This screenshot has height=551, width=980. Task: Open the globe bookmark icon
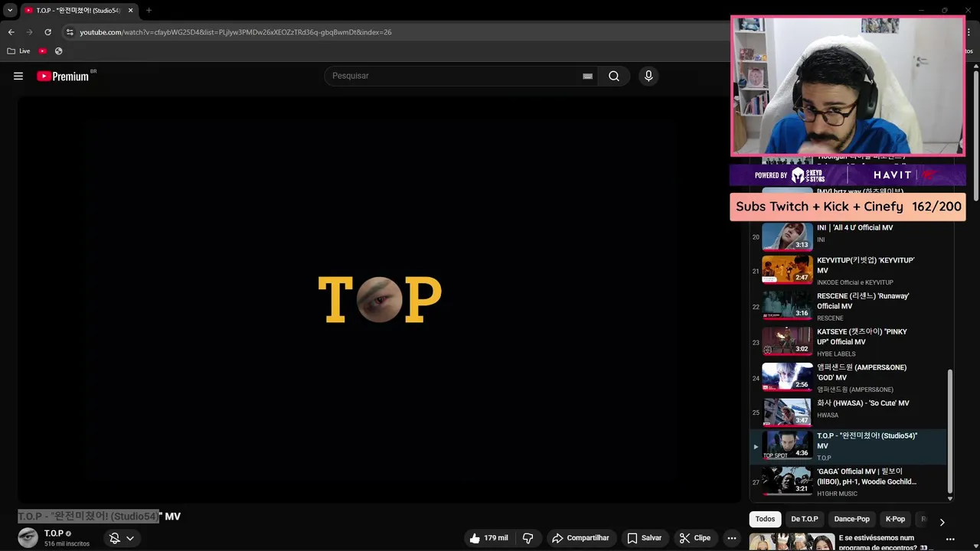click(58, 51)
